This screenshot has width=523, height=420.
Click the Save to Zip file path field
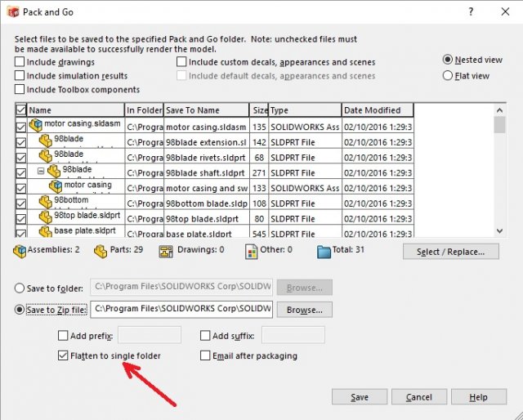click(181, 309)
